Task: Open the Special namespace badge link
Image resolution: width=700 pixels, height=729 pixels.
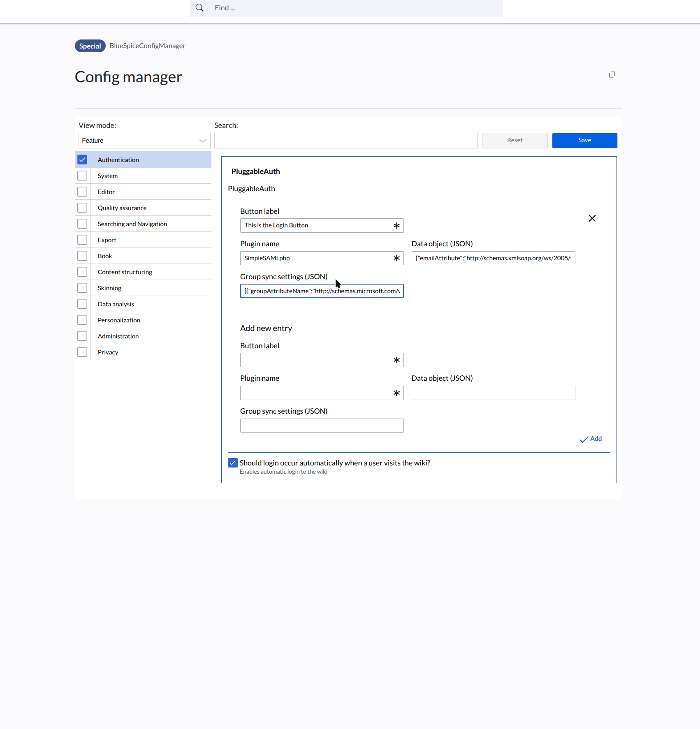Action: tap(90, 46)
